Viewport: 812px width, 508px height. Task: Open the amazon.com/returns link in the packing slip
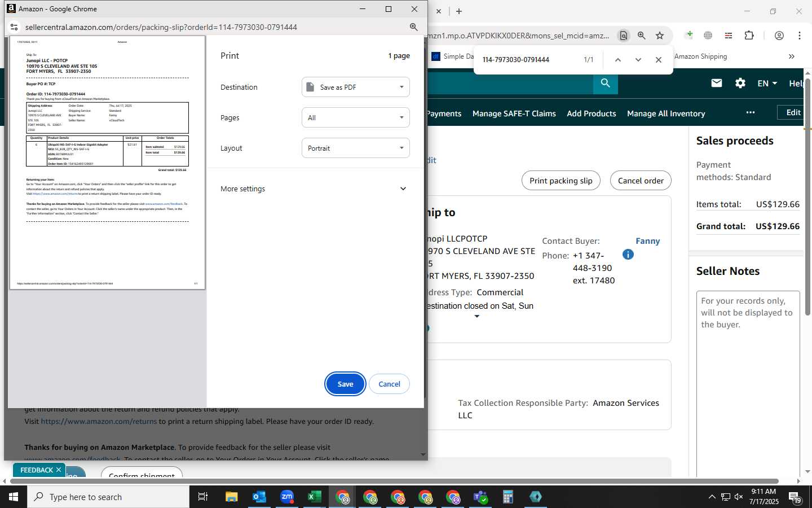coord(99,421)
